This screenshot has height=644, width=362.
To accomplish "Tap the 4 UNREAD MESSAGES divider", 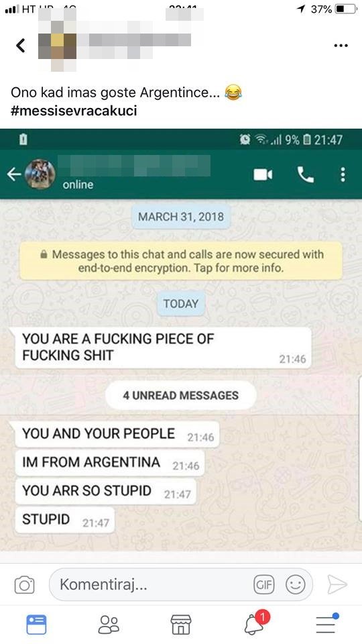I will click(180, 395).
